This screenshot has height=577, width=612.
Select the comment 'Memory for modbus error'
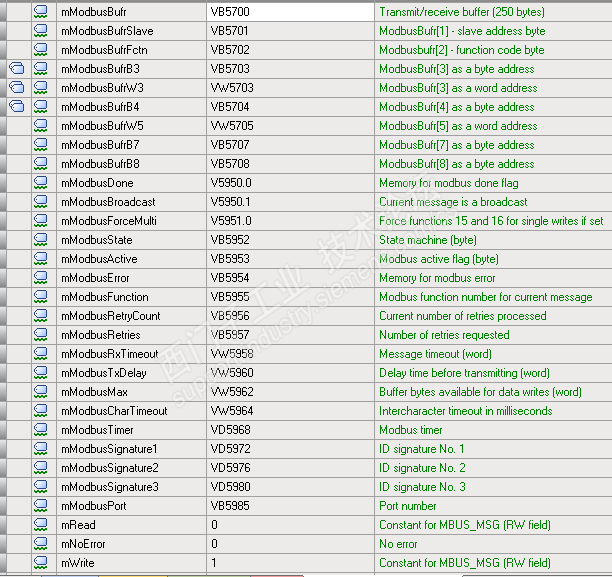pyautogui.click(x=437, y=278)
